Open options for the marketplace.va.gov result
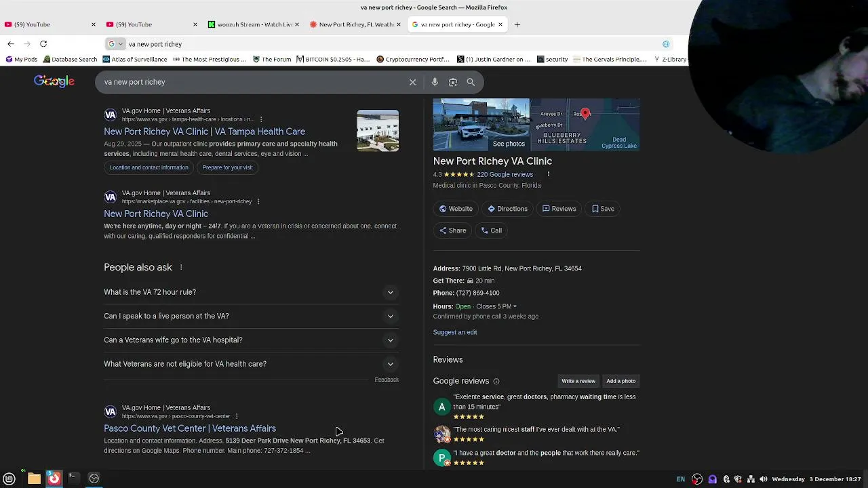Image resolution: width=868 pixels, height=488 pixels. pyautogui.click(x=258, y=201)
